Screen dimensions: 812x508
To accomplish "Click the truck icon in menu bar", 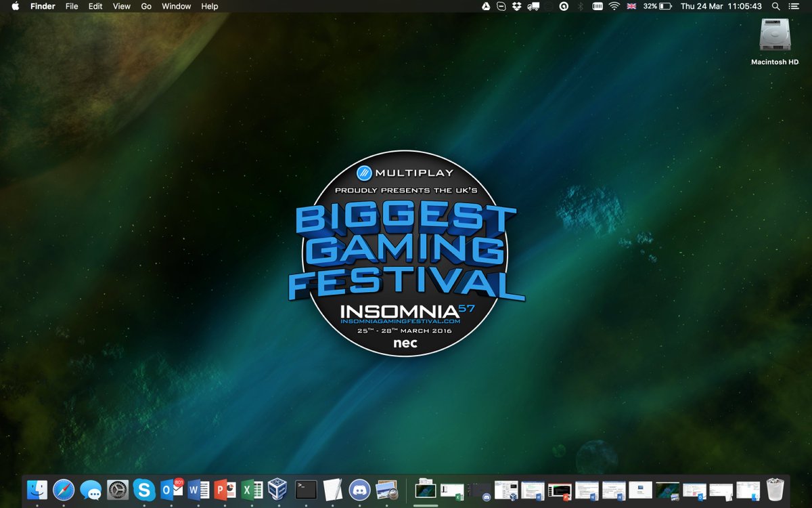I will tap(533, 6).
